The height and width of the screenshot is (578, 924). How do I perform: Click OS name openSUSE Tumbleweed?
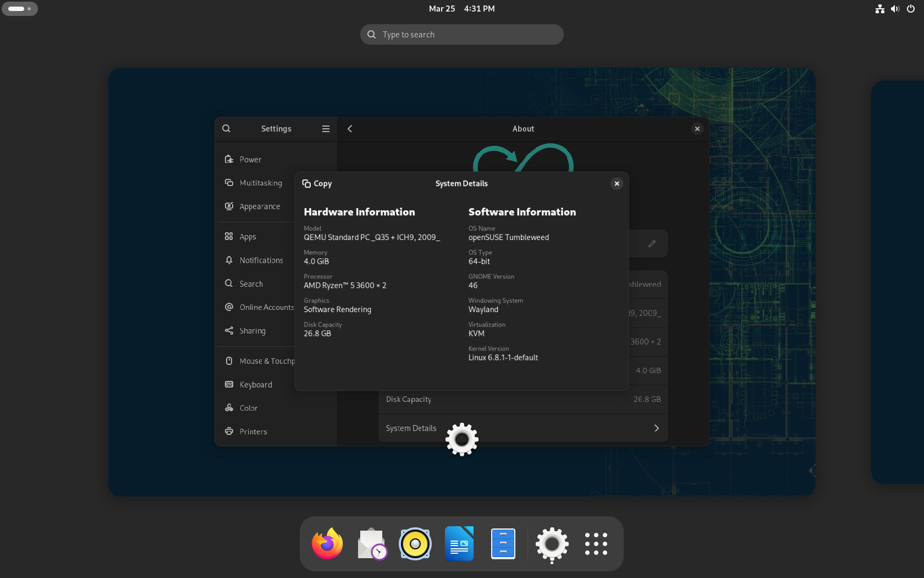pyautogui.click(x=509, y=237)
